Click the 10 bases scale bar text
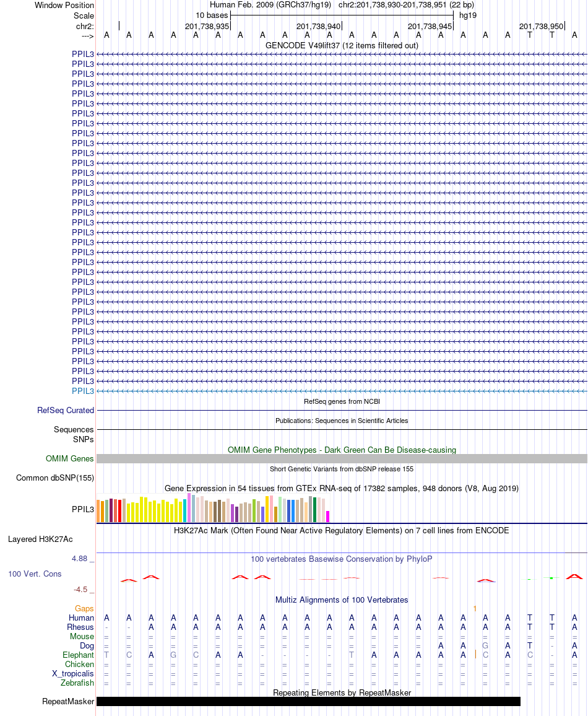Image resolution: width=588 pixels, height=716 pixels. point(212,15)
